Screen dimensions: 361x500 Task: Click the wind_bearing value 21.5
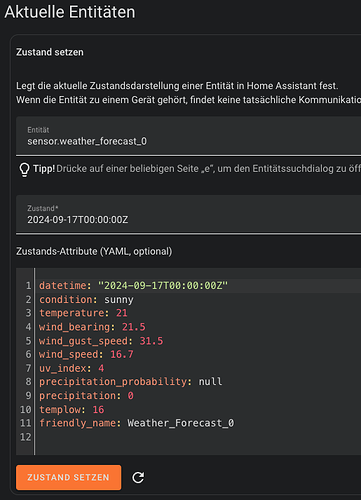coord(133,327)
